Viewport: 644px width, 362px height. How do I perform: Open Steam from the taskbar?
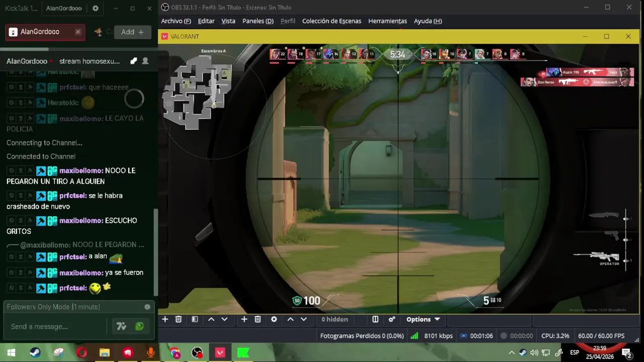35,353
